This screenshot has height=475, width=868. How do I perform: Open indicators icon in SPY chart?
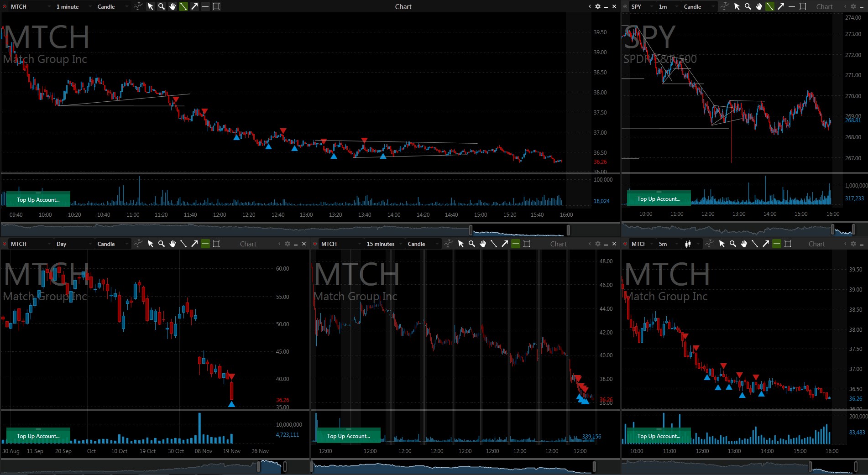point(724,6)
